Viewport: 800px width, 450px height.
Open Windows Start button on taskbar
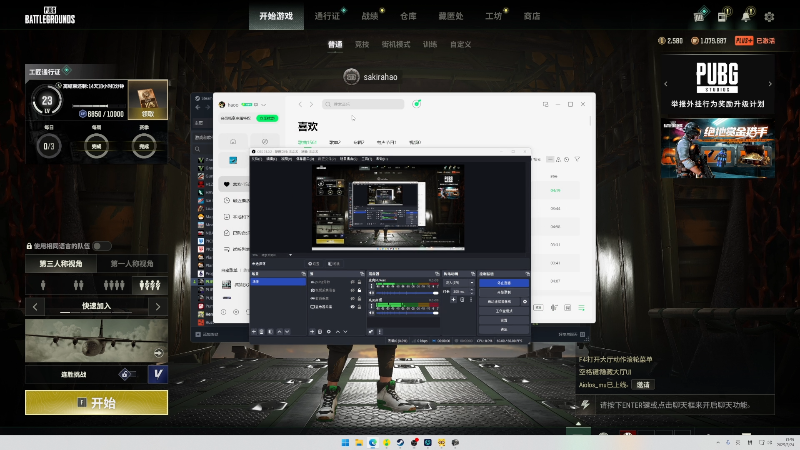[x=345, y=442]
